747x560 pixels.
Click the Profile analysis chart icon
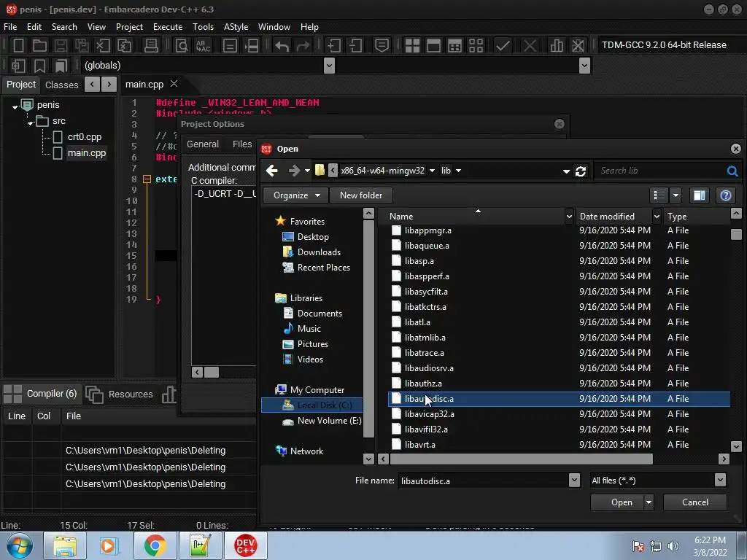pos(557,46)
